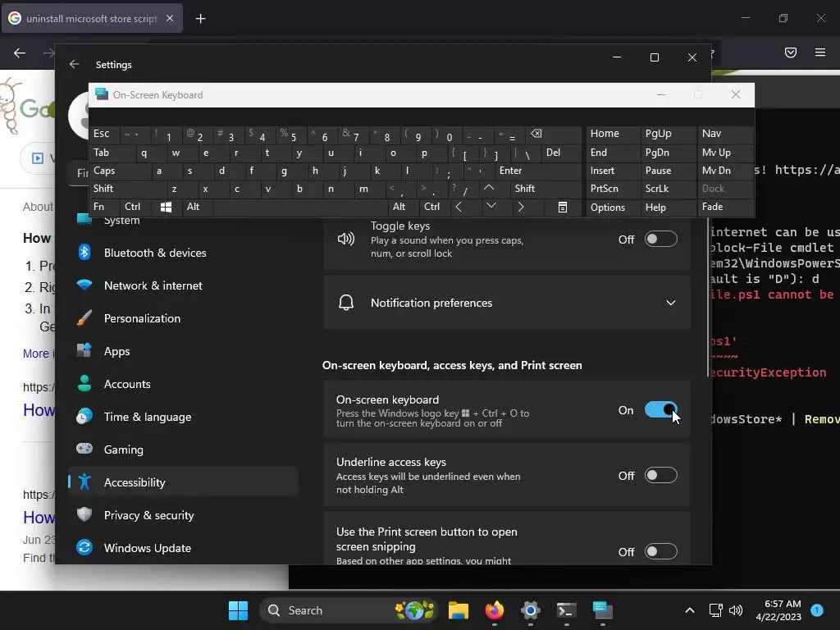Open Windows Update settings
Screen dimensions: 840x630
pos(183,548)
